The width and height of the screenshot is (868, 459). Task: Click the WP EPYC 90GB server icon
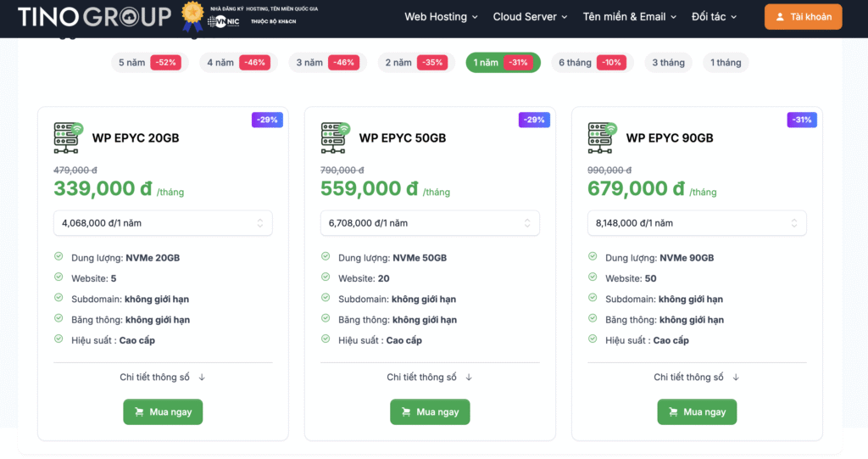coord(603,137)
